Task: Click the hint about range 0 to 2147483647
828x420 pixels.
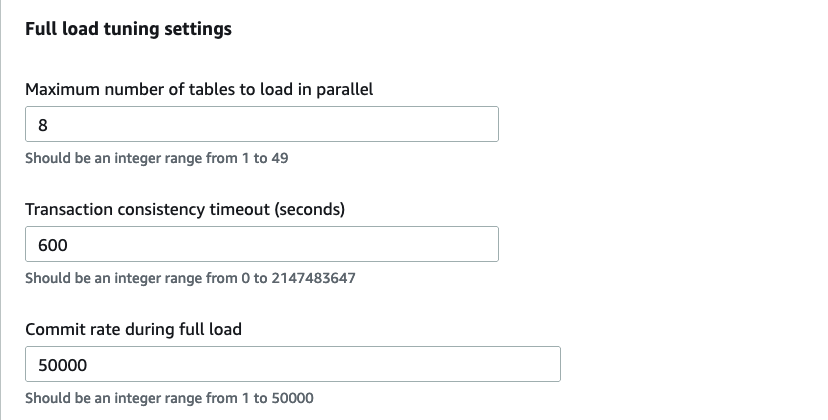Action: [190, 278]
